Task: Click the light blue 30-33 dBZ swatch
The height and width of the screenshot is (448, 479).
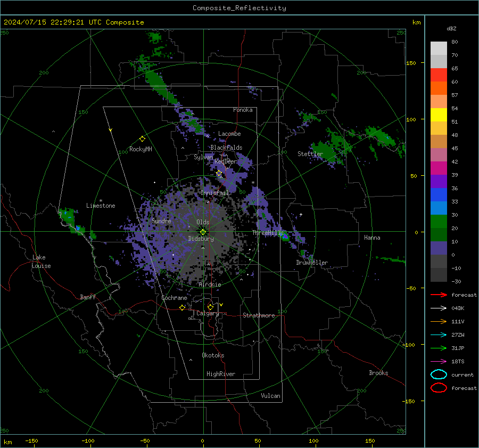Action: [439, 208]
